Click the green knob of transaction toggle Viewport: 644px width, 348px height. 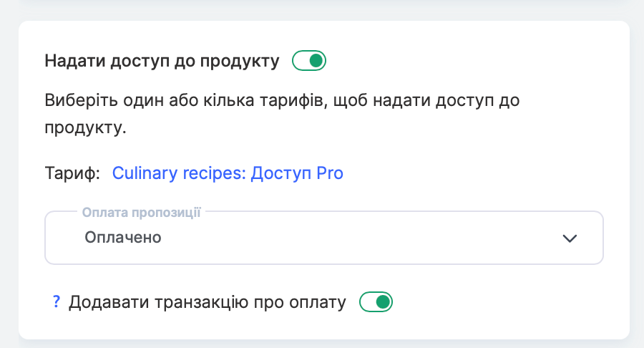click(x=384, y=302)
